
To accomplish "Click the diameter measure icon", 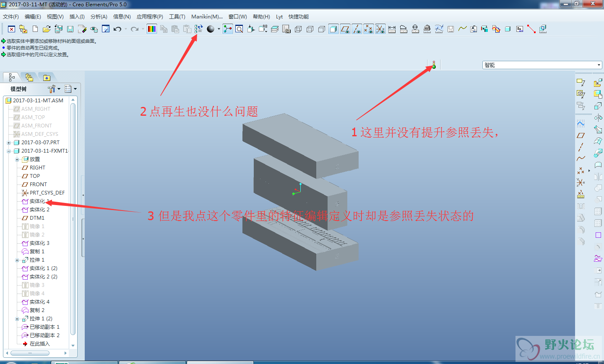I will click(x=415, y=29).
